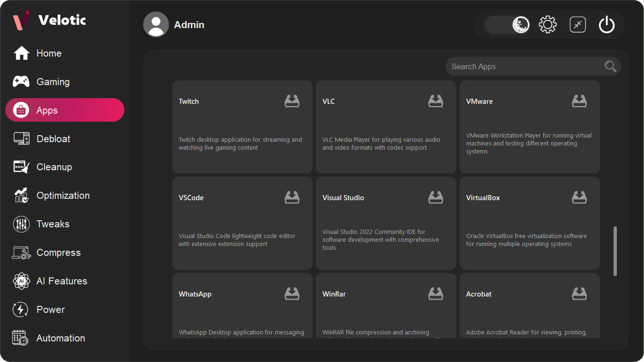The width and height of the screenshot is (644, 362).
Task: Click the Search Apps input field
Action: [x=524, y=66]
